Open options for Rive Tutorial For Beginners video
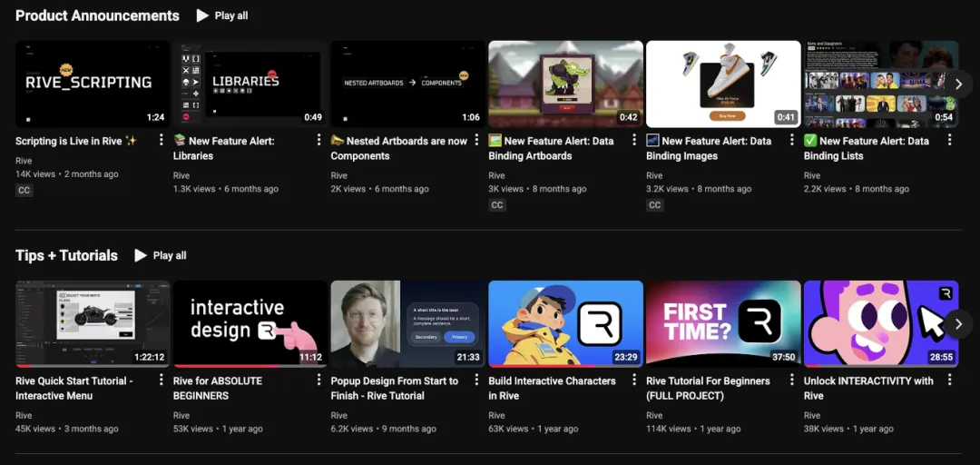The width and height of the screenshot is (980, 465). pos(792,380)
